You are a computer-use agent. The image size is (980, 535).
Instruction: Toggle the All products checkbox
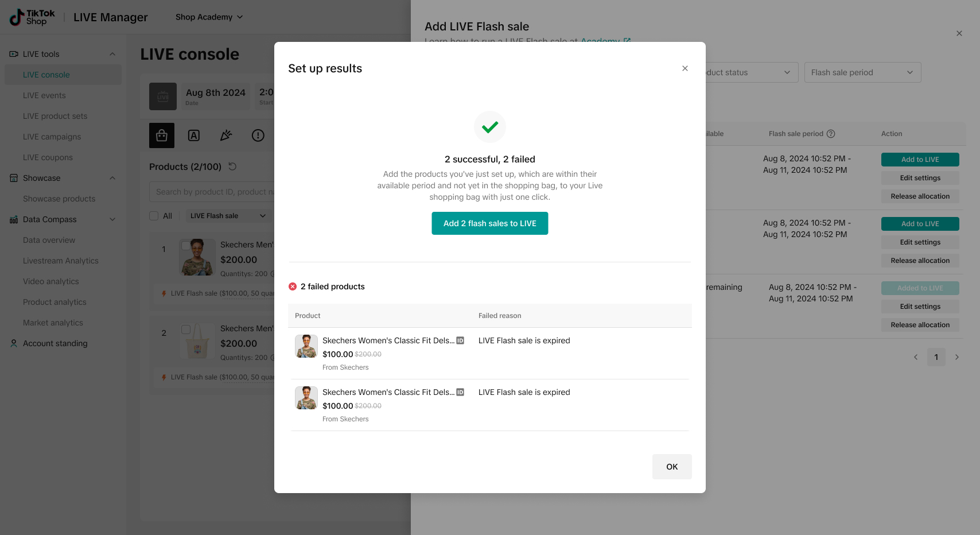tap(154, 216)
